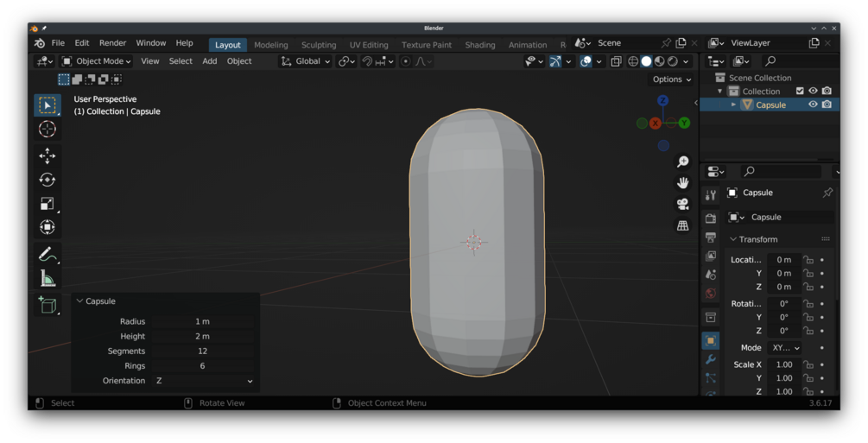Disable Collection in renders camera icon
This screenshot has height=443, width=868.
tap(827, 91)
